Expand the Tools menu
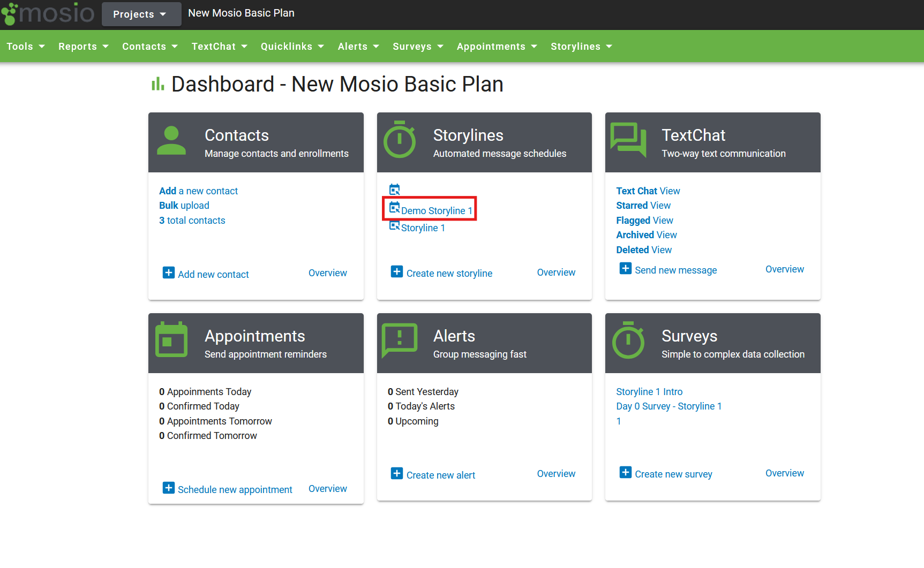Image resolution: width=924 pixels, height=568 pixels. coord(26,47)
